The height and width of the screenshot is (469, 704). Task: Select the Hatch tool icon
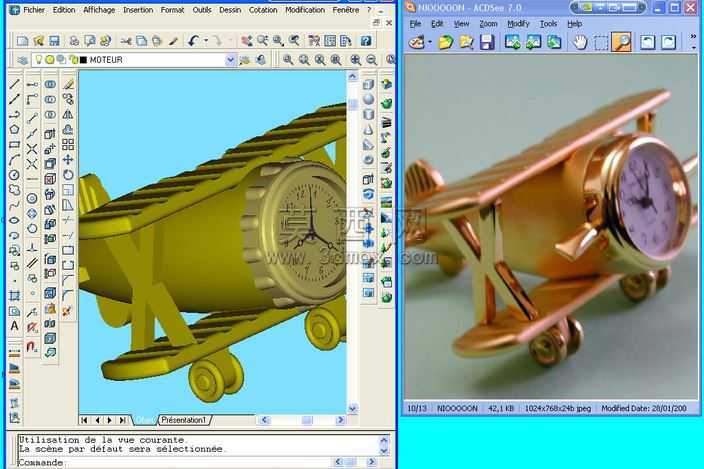[14, 296]
